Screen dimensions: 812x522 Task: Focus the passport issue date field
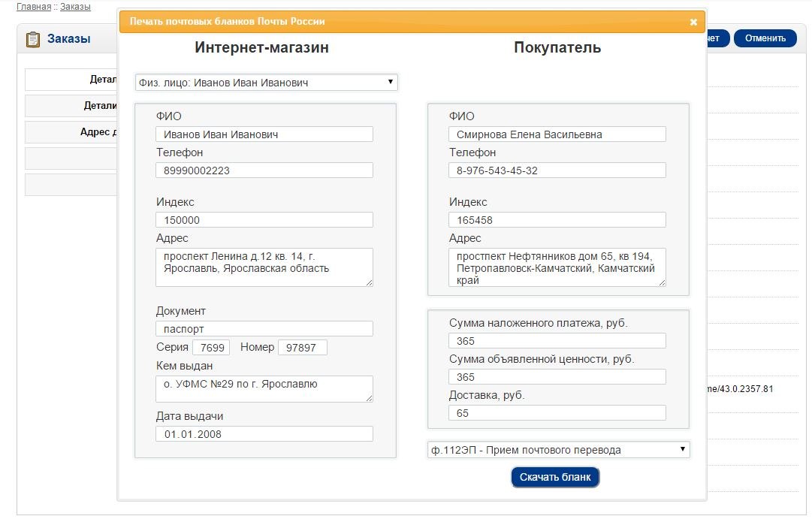tap(264, 434)
